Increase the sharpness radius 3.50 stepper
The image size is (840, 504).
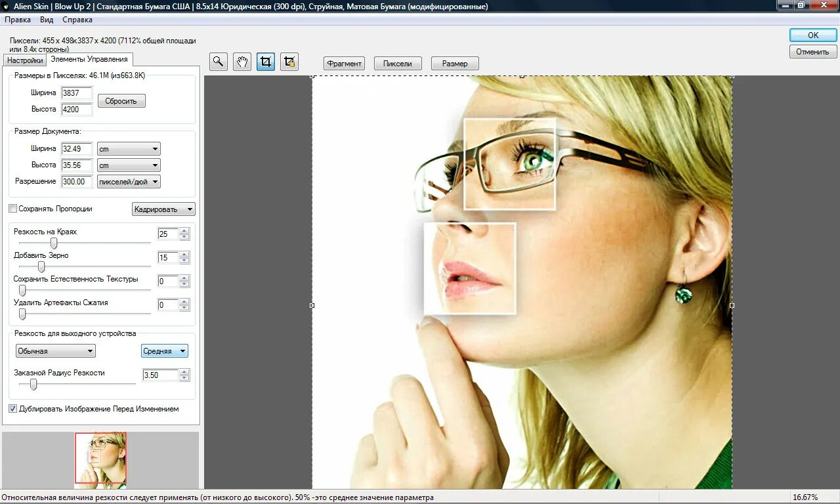click(x=184, y=372)
